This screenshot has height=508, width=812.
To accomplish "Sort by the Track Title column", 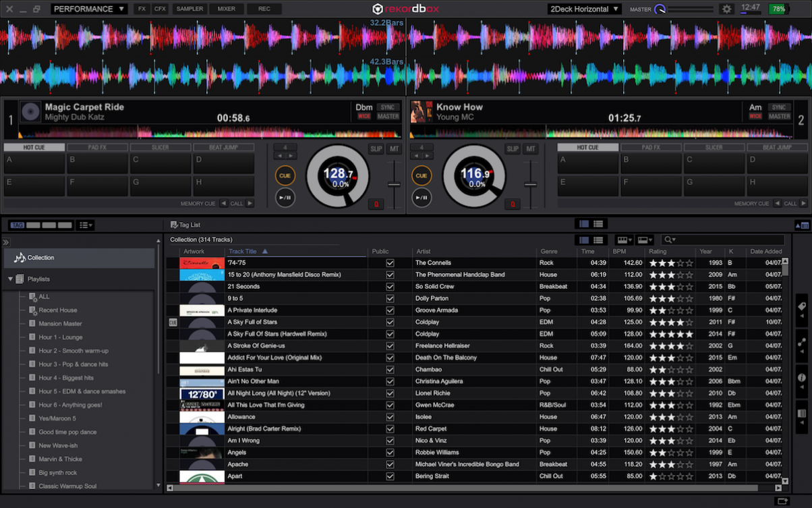I will point(297,251).
